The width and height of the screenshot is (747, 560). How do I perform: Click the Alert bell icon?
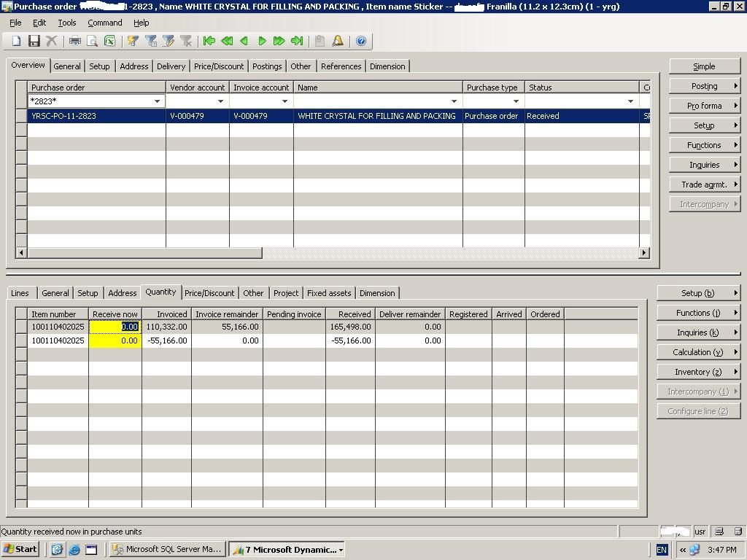(338, 41)
